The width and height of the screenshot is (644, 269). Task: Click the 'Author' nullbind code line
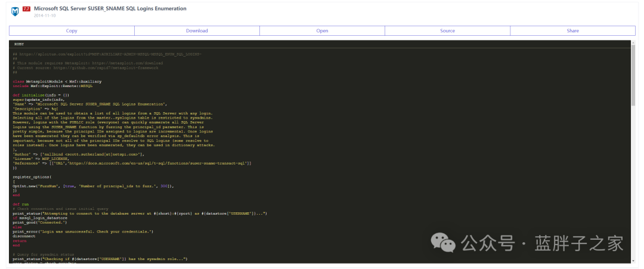[79, 154]
